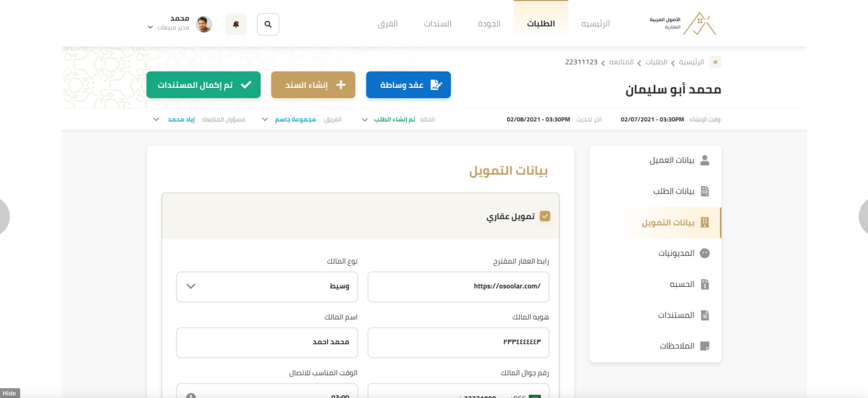This screenshot has height=398, width=868.
Task: Open الحسبه sidebar item
Action: pyautogui.click(x=655, y=284)
